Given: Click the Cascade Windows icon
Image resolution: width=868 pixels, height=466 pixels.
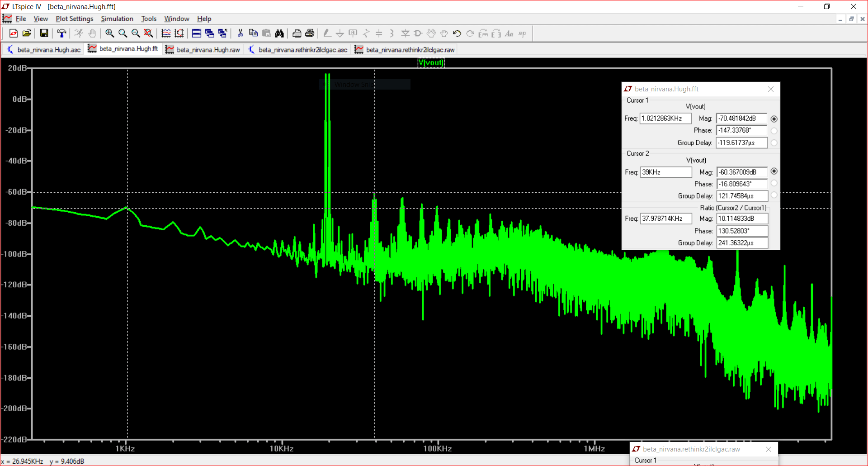Looking at the screenshot, I should [x=209, y=33].
